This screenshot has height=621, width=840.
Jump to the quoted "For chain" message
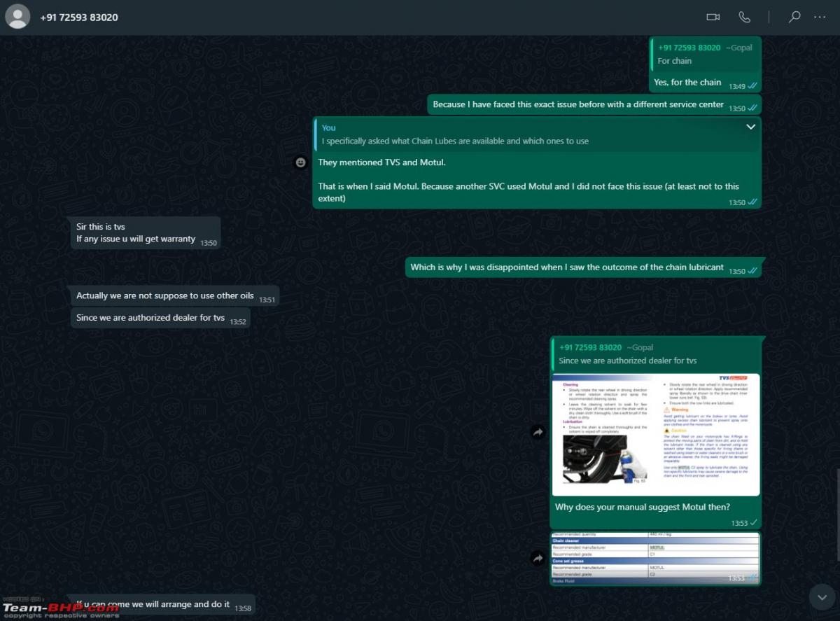click(706, 54)
